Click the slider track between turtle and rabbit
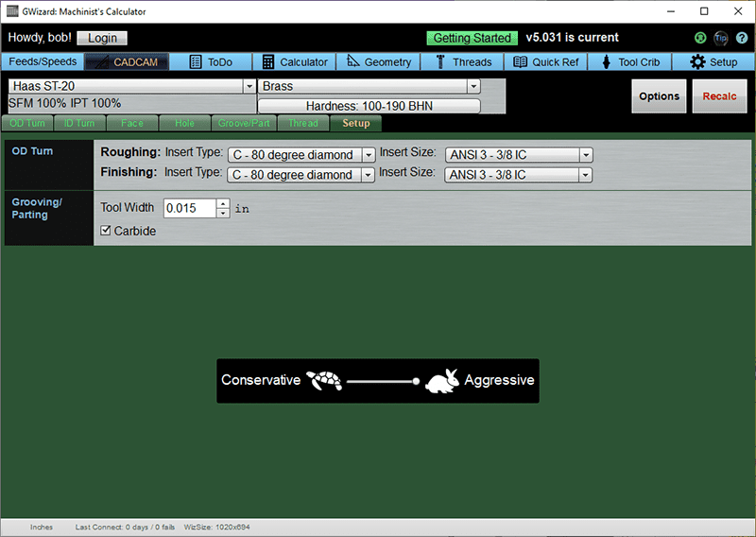This screenshot has height=537, width=756. (380, 381)
